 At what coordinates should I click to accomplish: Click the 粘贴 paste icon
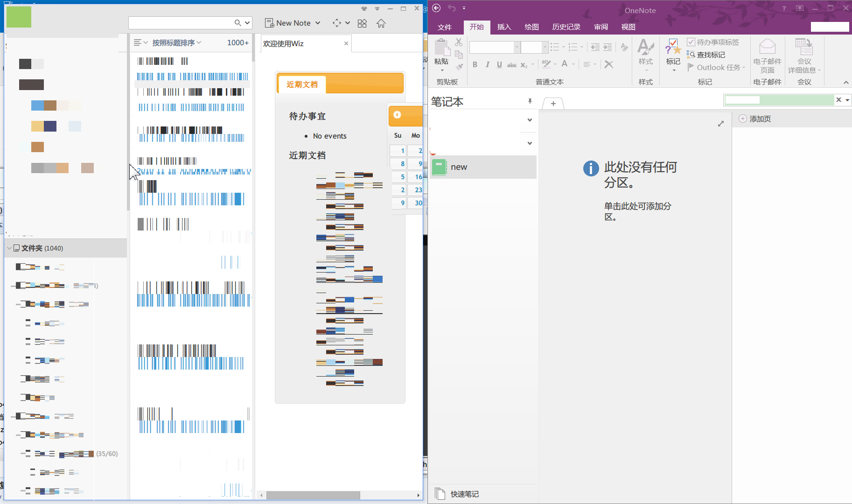pyautogui.click(x=441, y=48)
